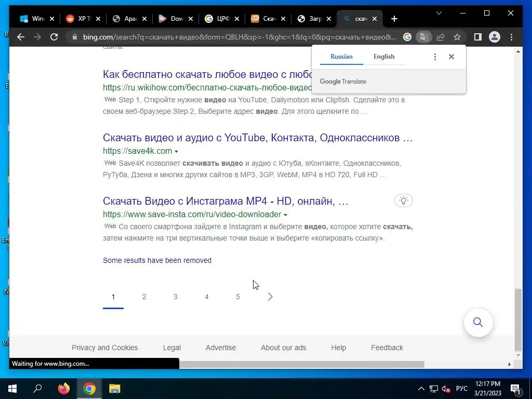Screen dimensions: 532x399
Task: Reload the Bing search page
Action: (54, 37)
